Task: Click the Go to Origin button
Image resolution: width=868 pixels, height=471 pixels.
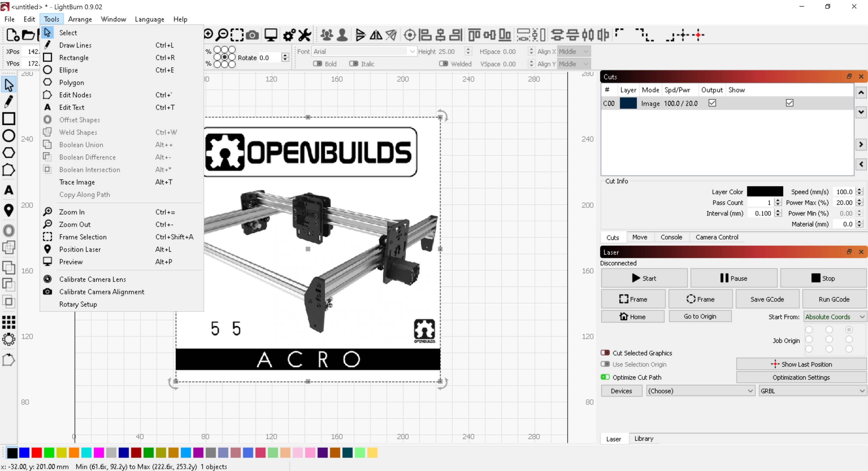Action: pos(700,316)
